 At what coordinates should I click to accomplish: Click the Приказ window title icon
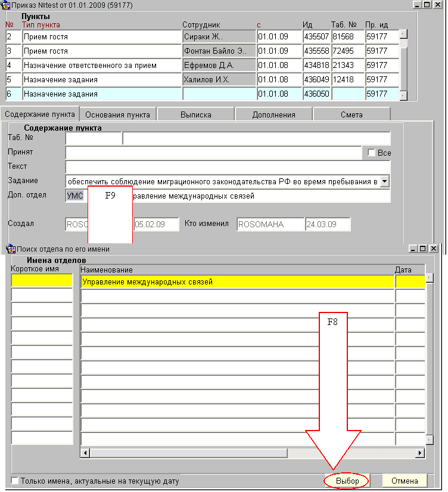coord(5,5)
